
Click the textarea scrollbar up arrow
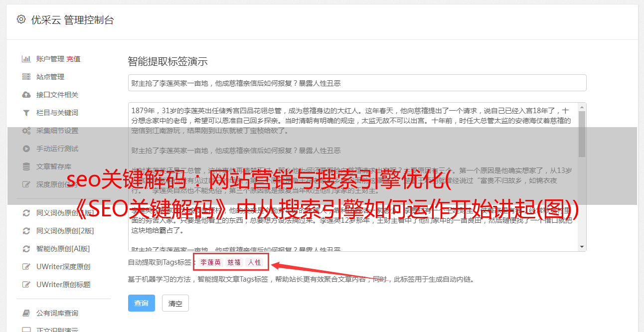(x=582, y=107)
